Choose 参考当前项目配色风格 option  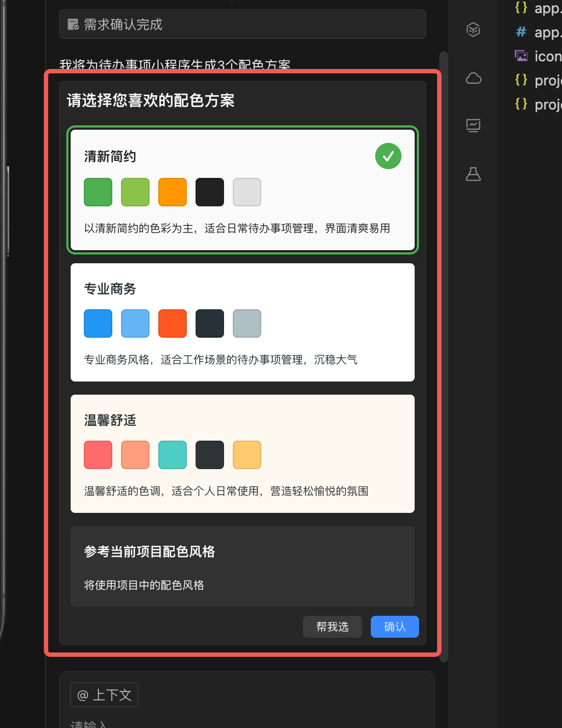[242, 566]
